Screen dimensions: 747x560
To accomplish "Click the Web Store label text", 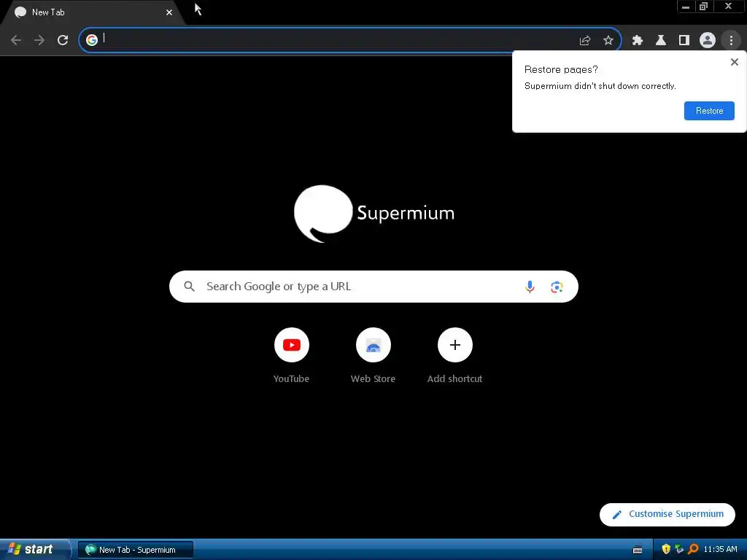I will click(373, 378).
